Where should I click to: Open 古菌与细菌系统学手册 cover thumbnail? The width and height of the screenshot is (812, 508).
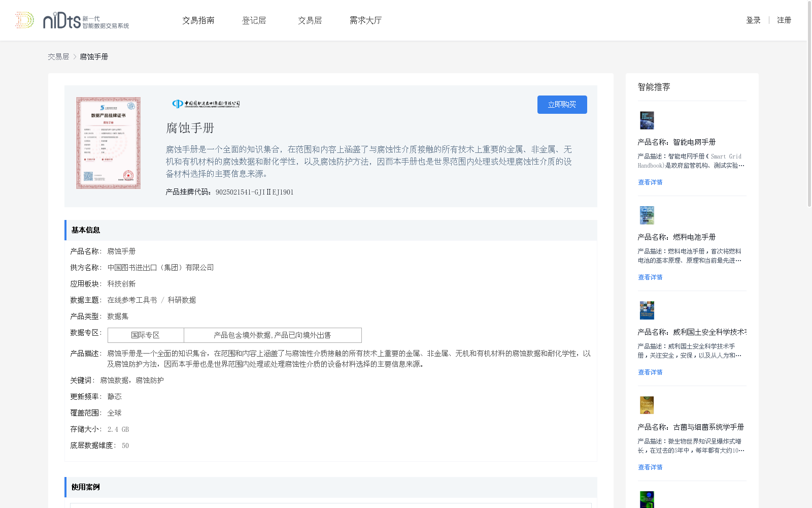tap(647, 405)
